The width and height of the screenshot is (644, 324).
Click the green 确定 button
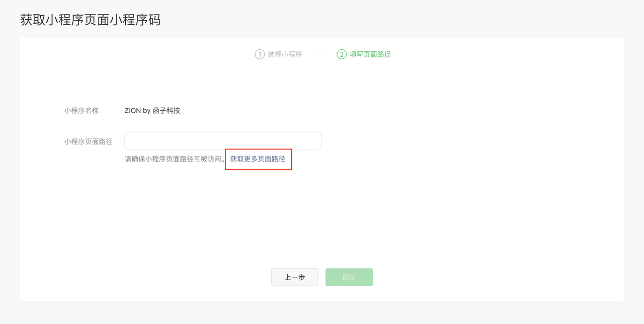tap(349, 277)
